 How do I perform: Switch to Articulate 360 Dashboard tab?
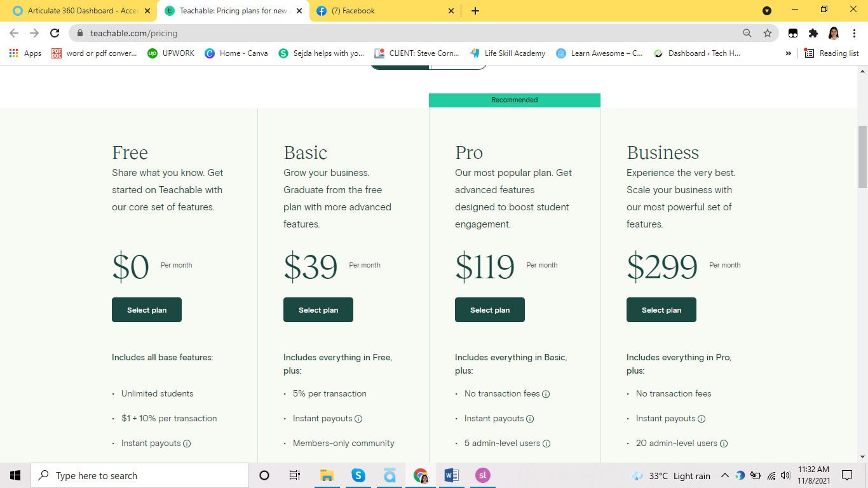(x=81, y=11)
